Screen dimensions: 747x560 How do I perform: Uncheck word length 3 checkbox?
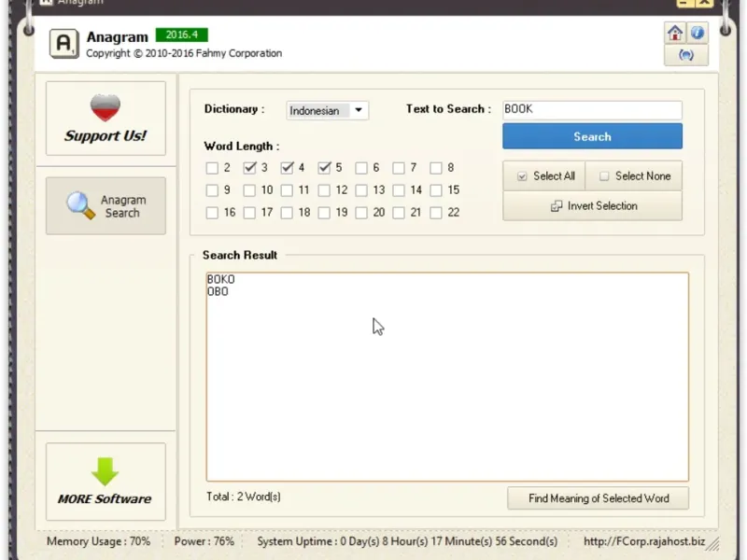pyautogui.click(x=249, y=168)
